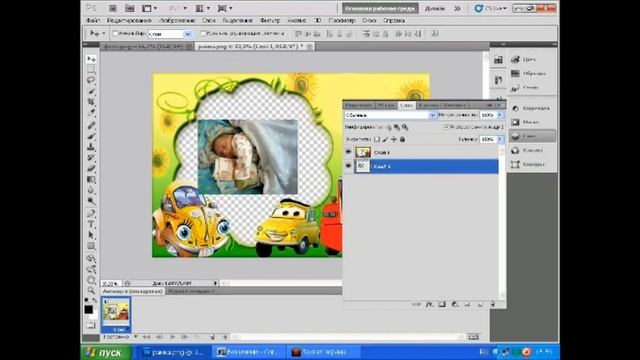
Task: Hide the selected blue layer's eye icon
Action: click(x=348, y=166)
